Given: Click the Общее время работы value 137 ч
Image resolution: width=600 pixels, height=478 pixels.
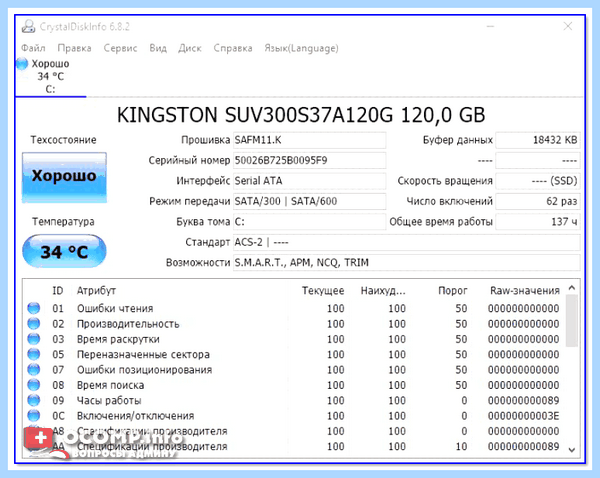Looking at the screenshot, I should [538, 222].
